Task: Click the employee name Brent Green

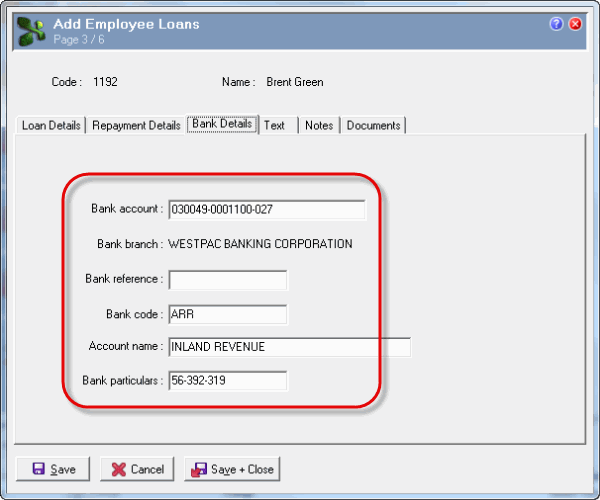Action: tap(295, 82)
